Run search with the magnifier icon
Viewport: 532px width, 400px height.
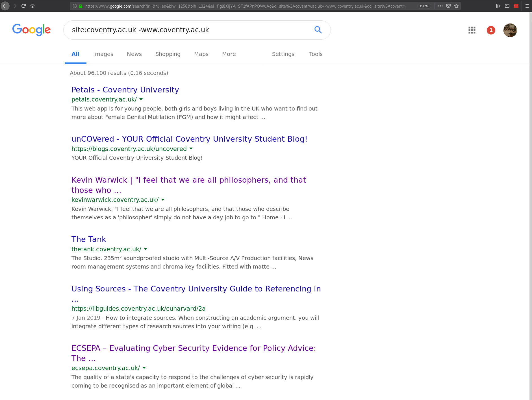tap(318, 30)
